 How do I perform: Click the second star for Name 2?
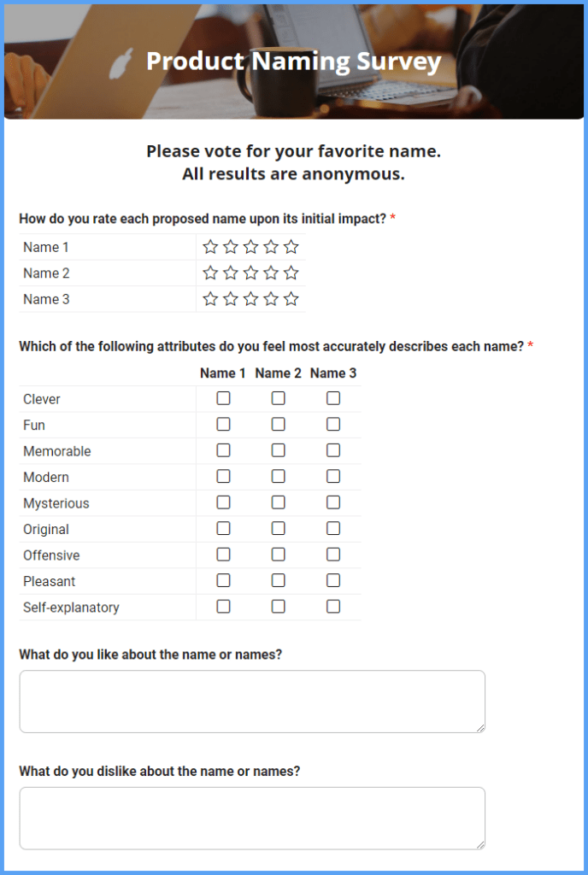coord(230,273)
